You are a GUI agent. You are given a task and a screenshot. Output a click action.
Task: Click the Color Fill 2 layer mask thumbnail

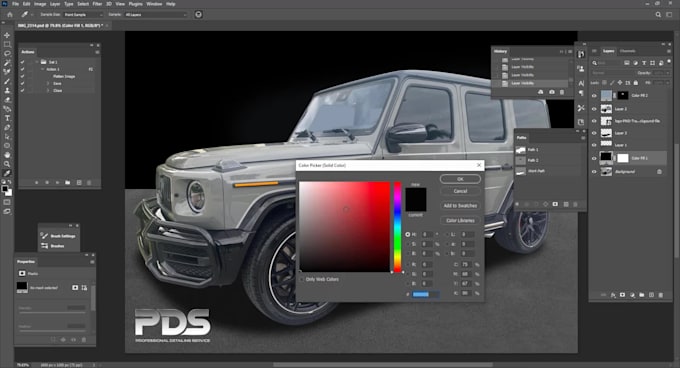point(623,95)
